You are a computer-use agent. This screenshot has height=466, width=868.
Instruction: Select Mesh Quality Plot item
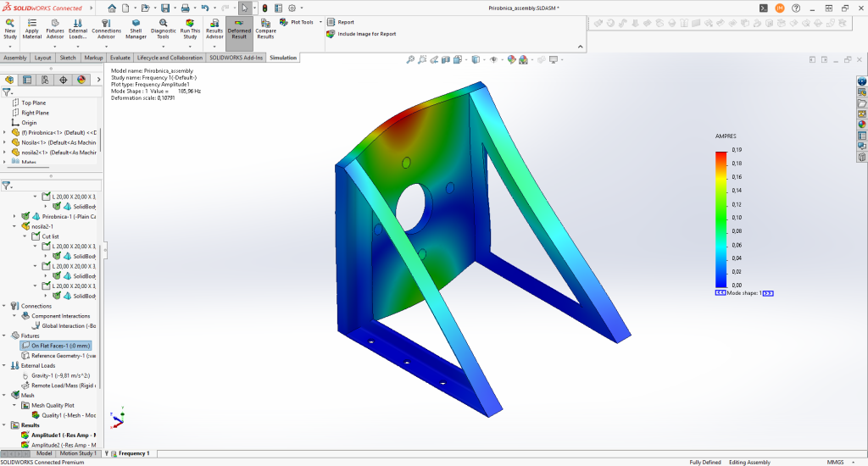click(x=47, y=406)
